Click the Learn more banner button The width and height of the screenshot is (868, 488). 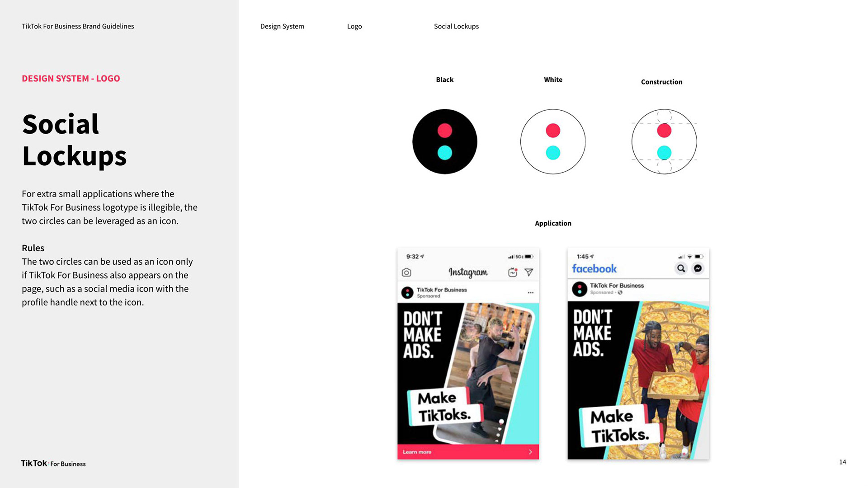pyautogui.click(x=467, y=452)
